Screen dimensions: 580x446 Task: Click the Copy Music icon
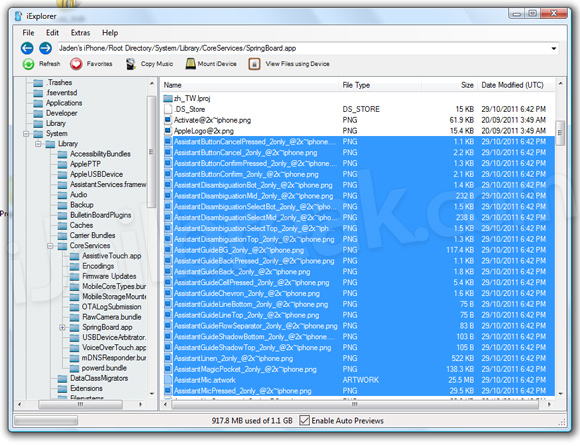pos(131,64)
